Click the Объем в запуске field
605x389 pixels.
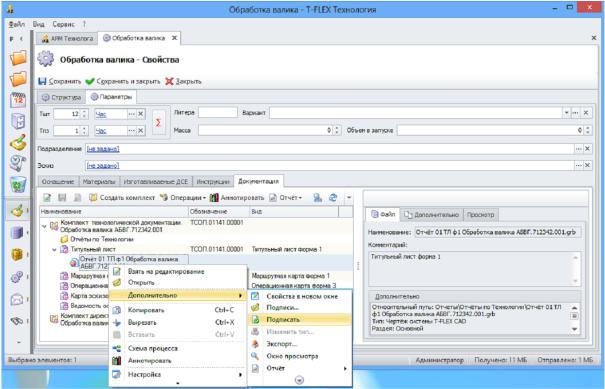point(491,130)
